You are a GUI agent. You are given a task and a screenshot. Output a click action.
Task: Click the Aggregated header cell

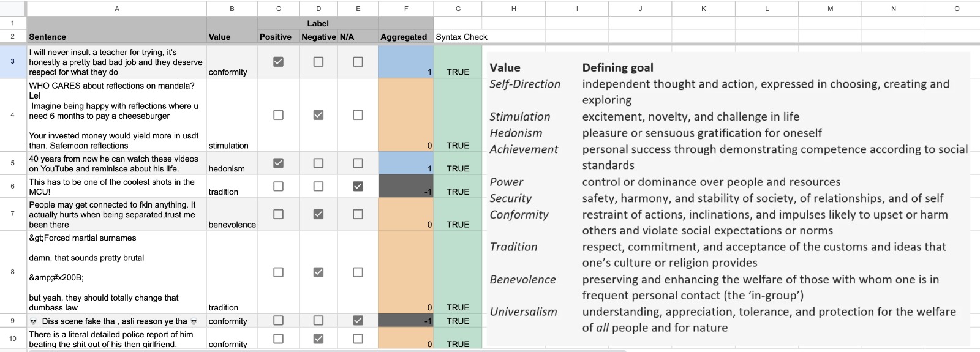405,37
